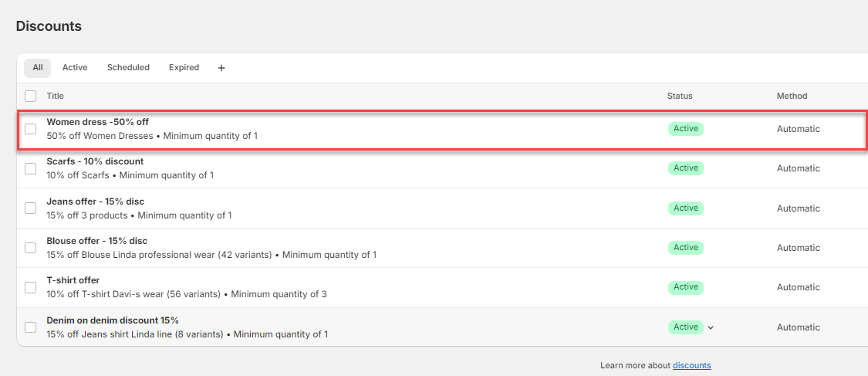Select the Scarfs - 10% discount checkbox

pyautogui.click(x=31, y=168)
